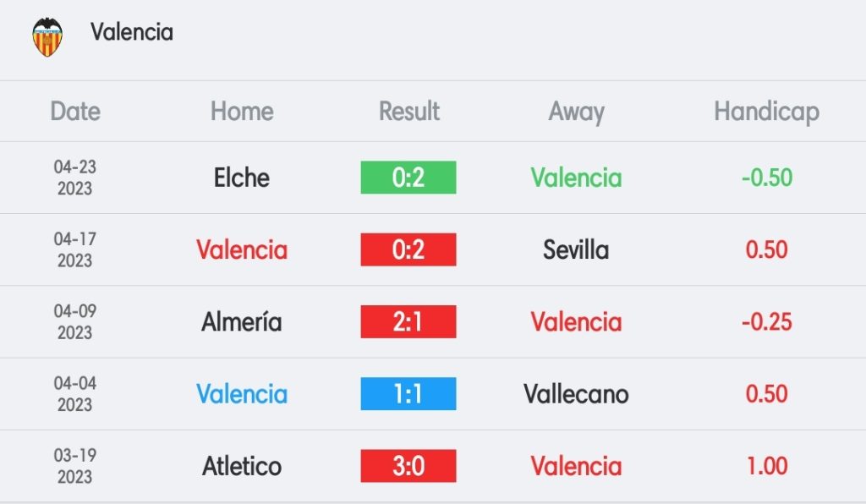
Task: Click the blue Valencia home team name
Action: (x=242, y=394)
